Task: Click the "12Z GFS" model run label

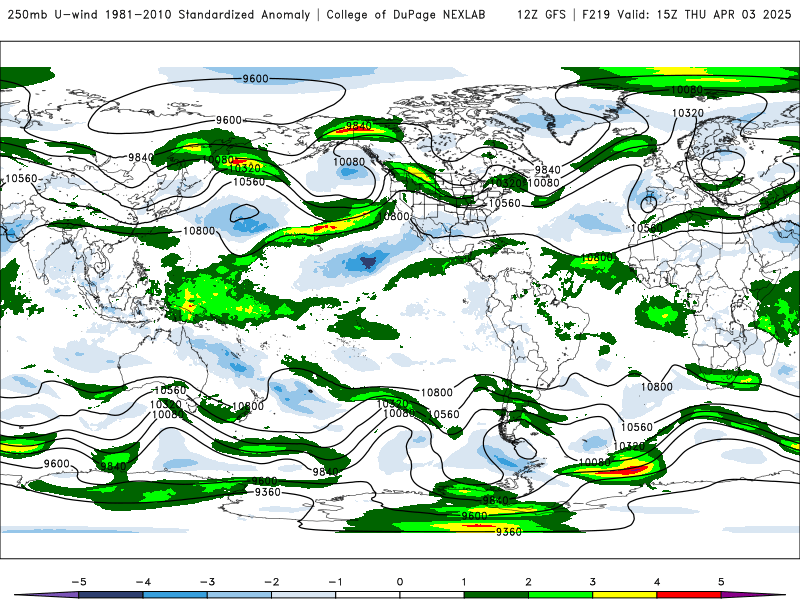Action: coord(541,14)
